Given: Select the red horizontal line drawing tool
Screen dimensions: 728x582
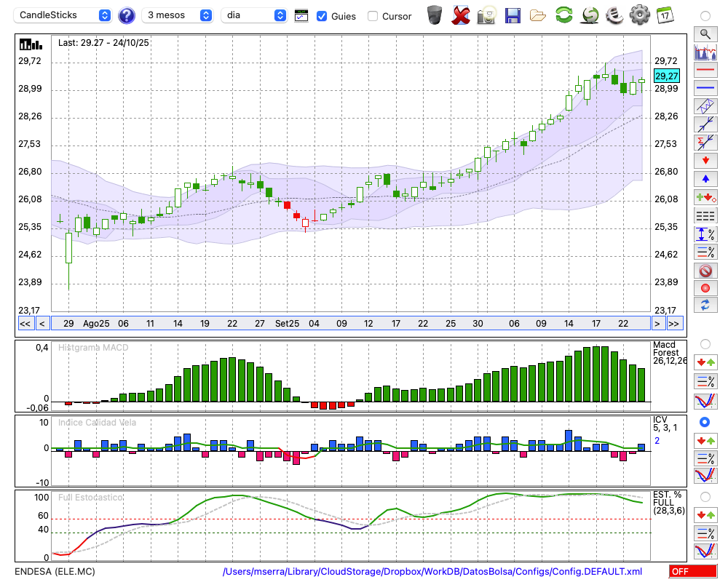Looking at the screenshot, I should [x=705, y=71].
